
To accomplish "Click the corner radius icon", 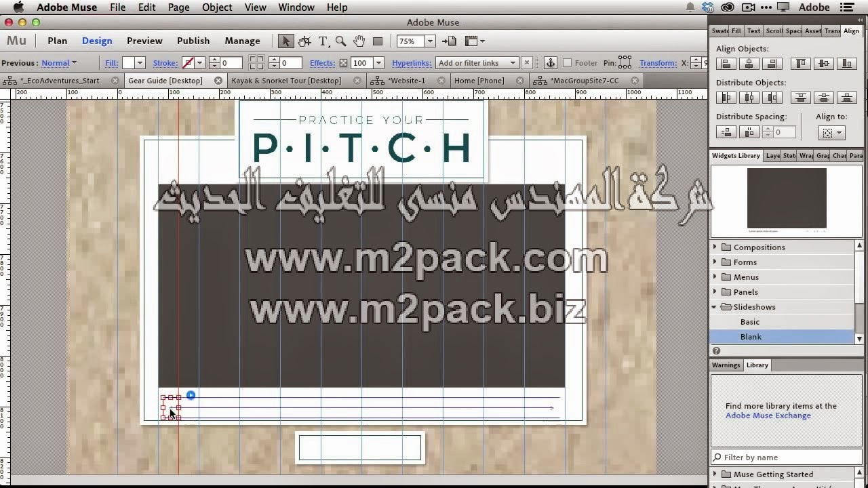I will tap(256, 63).
